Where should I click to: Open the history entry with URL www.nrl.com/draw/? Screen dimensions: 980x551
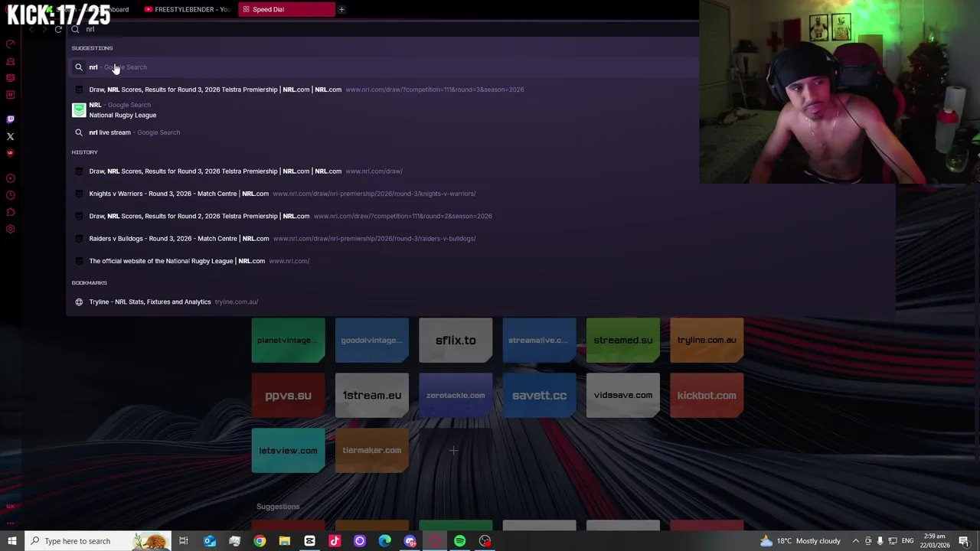click(x=383, y=171)
